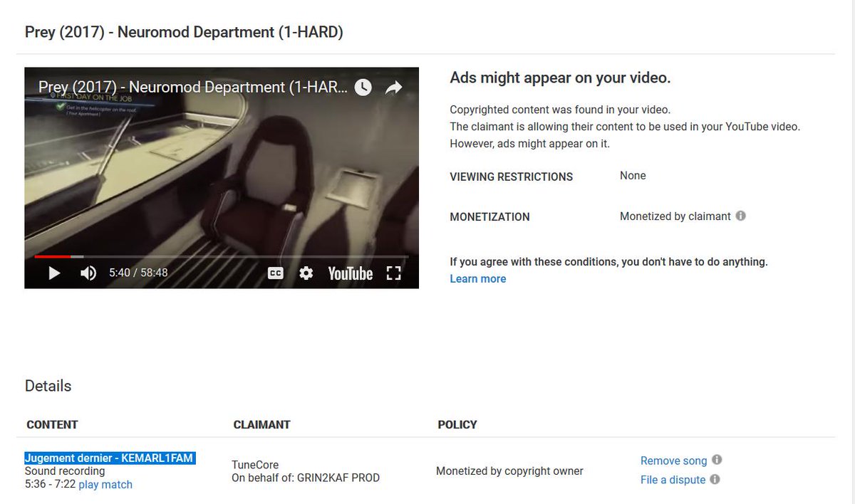Screen dimensions: 855x504
Task: Click the VIEWING RESTRICTIONS label
Action: [x=511, y=177]
